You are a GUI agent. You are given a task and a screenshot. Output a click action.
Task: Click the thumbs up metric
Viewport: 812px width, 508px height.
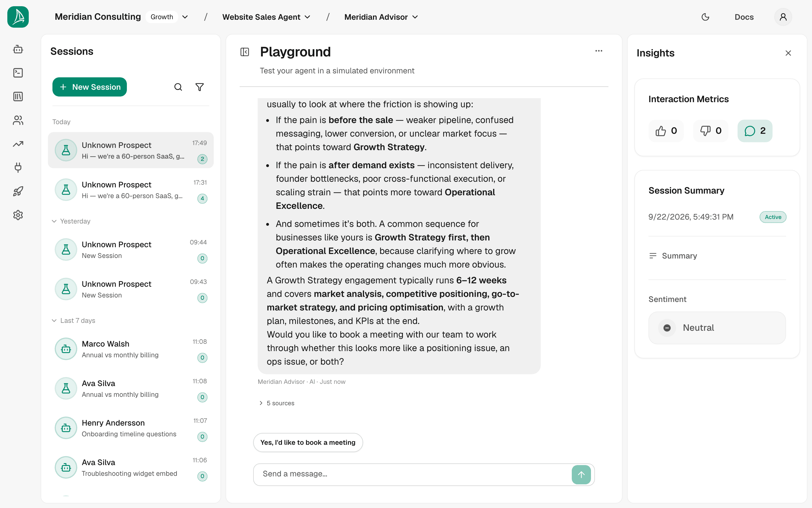(x=667, y=131)
